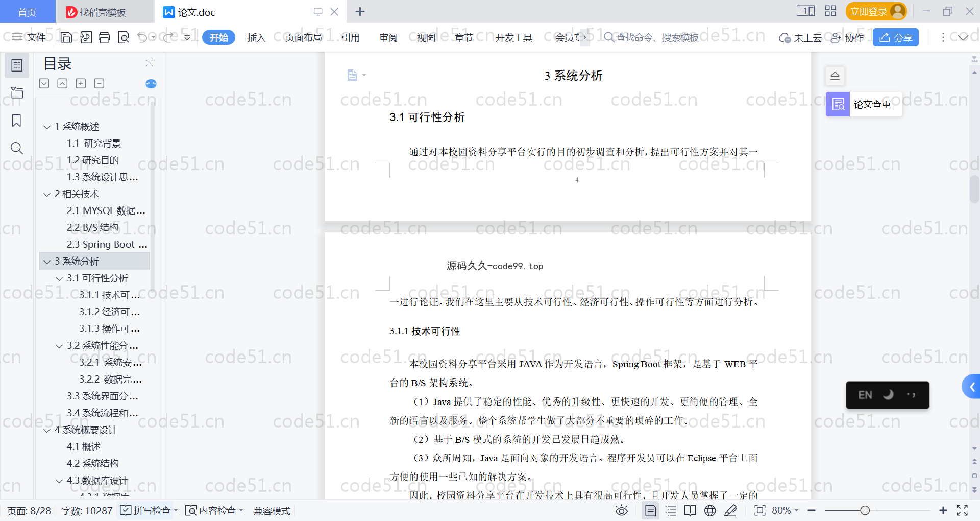The image size is (980, 521).
Task: Collapse the right task pane icon
Action: [x=835, y=76]
